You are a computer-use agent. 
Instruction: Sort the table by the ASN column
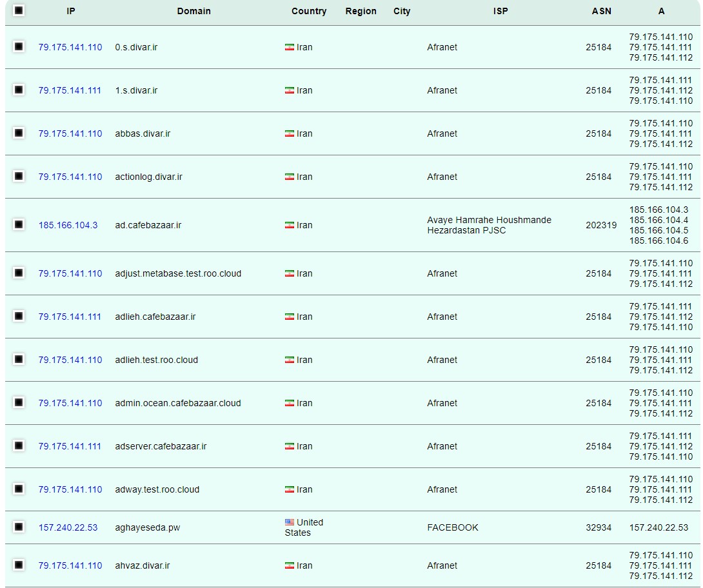pyautogui.click(x=601, y=11)
